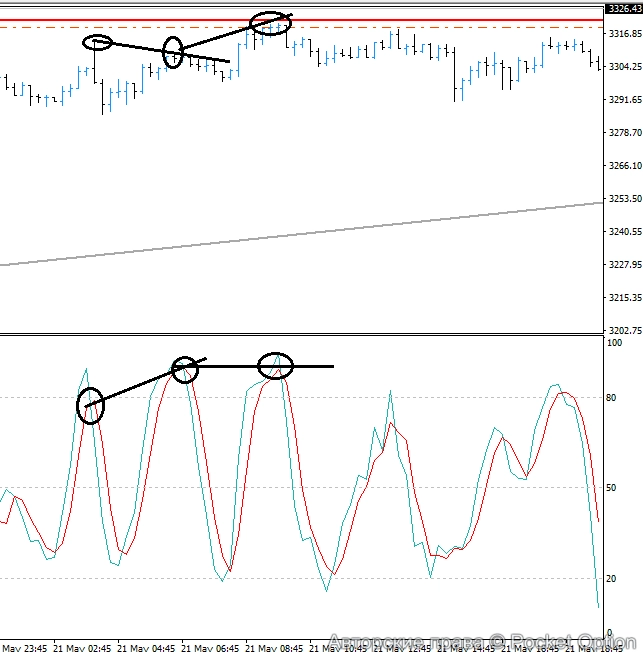Select the leftmost ellipse on price chart
Image resolution: width=643 pixels, height=652 pixels.
click(x=97, y=42)
